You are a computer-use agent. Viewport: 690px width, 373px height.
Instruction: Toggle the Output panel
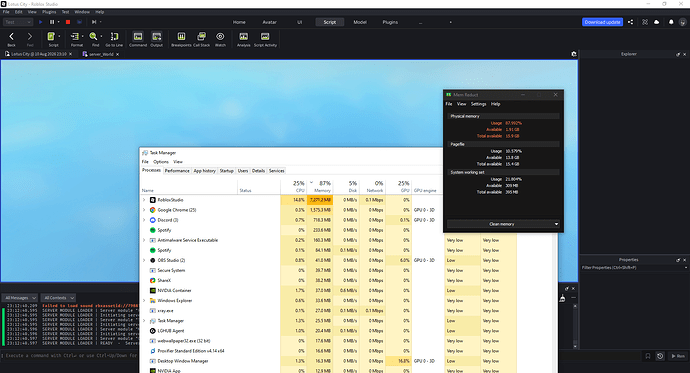click(157, 39)
